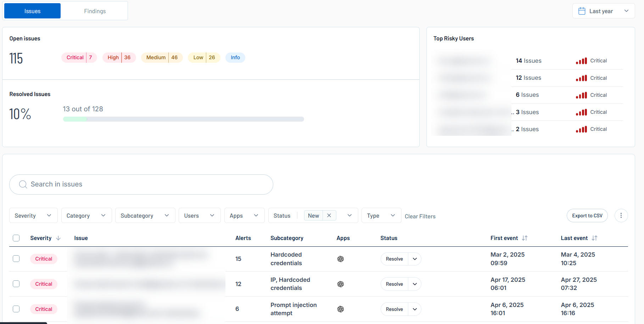
Task: Select the Issues tab
Action: pos(32,11)
